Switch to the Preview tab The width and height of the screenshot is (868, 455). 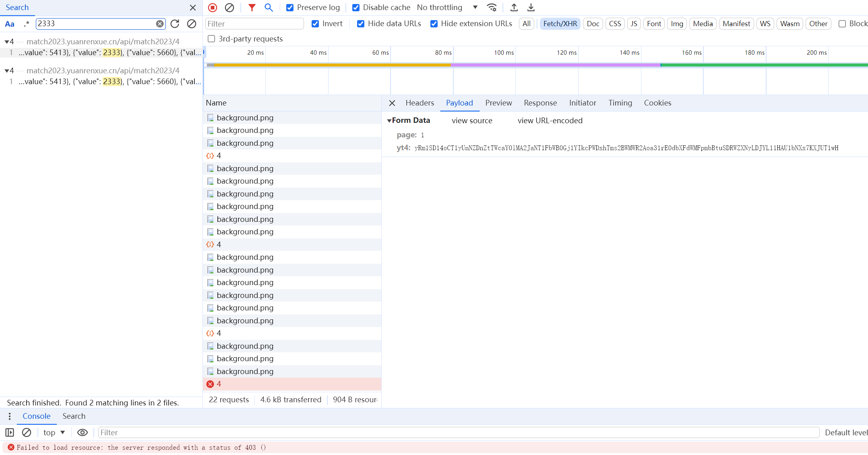498,103
